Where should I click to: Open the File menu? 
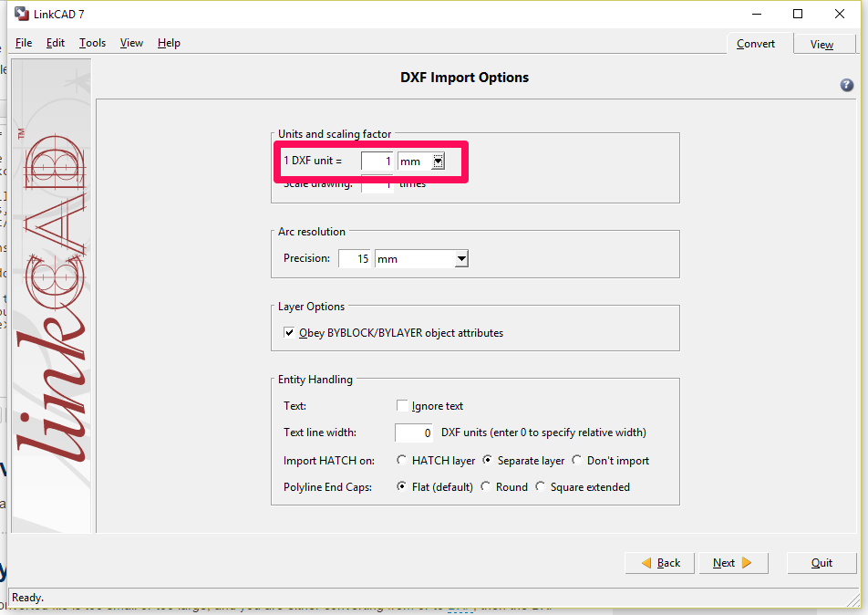click(24, 43)
